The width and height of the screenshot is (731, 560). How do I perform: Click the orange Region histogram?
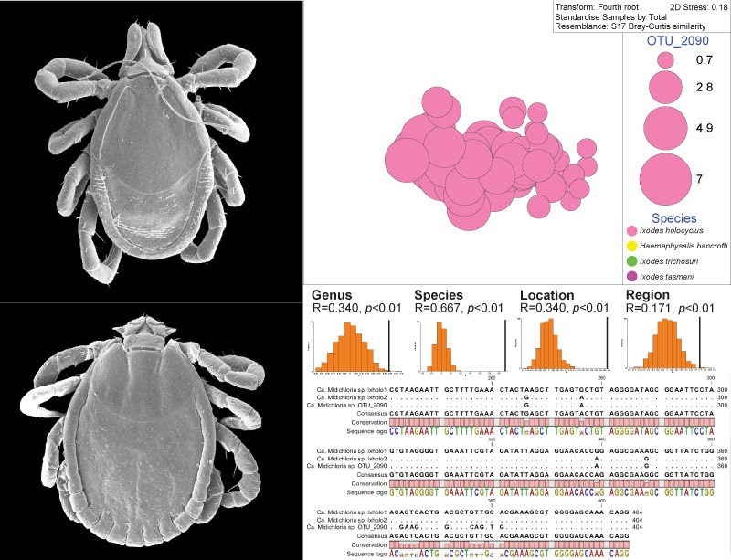(668, 344)
